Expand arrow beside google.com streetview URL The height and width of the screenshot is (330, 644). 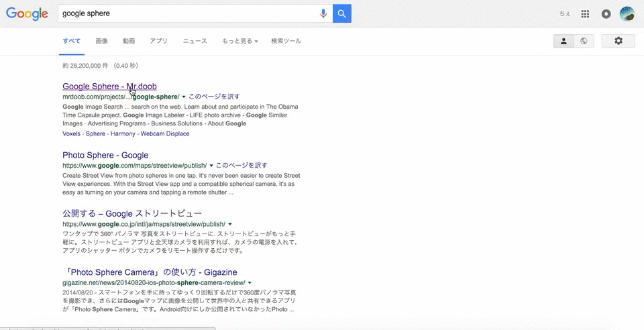[211, 166]
